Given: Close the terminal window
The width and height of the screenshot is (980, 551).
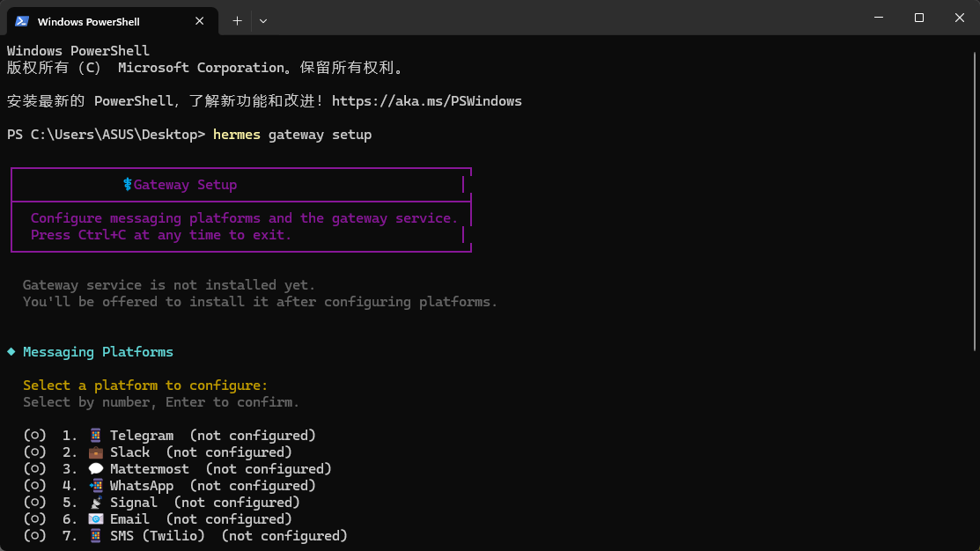Looking at the screenshot, I should (x=960, y=18).
